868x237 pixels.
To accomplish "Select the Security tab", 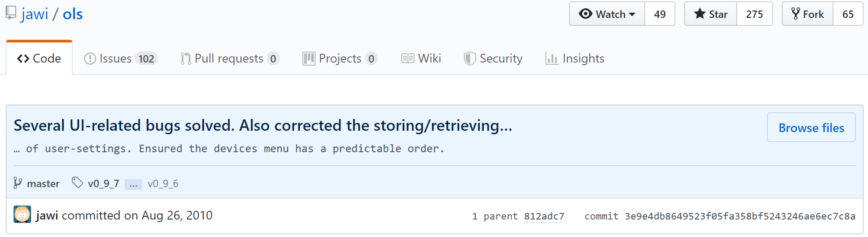I will pyautogui.click(x=493, y=59).
